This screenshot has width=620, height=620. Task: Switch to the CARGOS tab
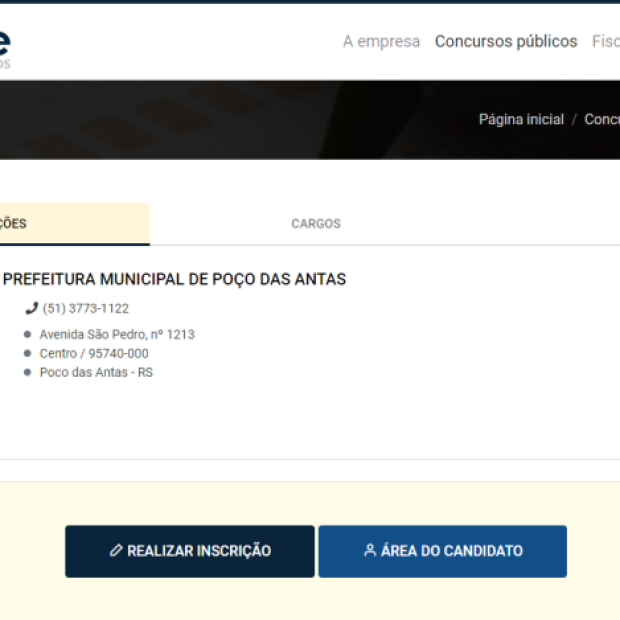(x=316, y=224)
